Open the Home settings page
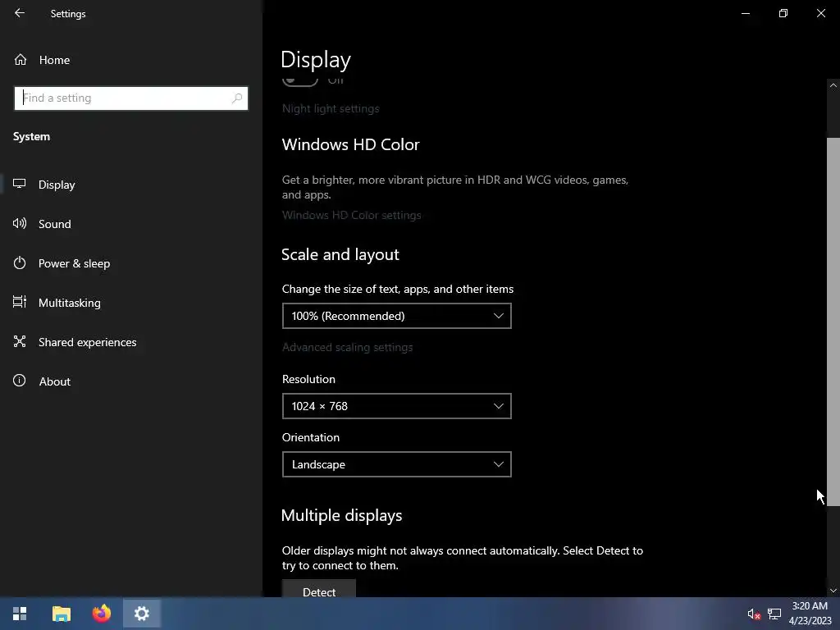840x630 pixels. click(55, 60)
